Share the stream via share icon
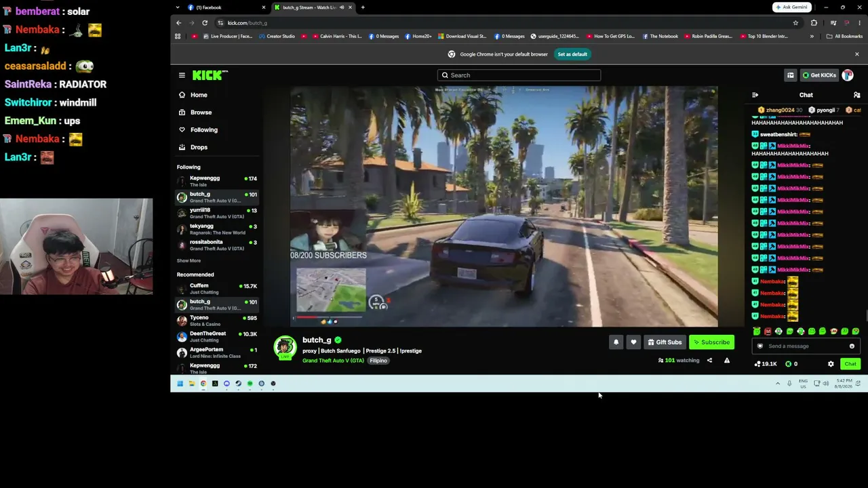Screen dimensions: 868x488 (709, 361)
